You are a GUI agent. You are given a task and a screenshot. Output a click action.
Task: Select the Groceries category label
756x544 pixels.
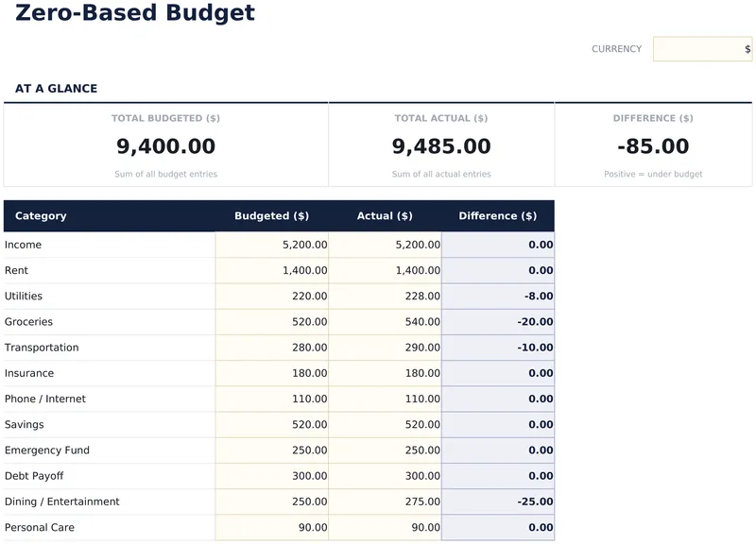[28, 322]
